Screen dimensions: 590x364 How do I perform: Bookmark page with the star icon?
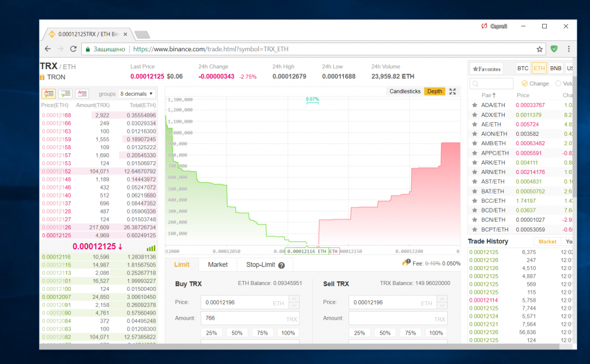click(x=539, y=49)
